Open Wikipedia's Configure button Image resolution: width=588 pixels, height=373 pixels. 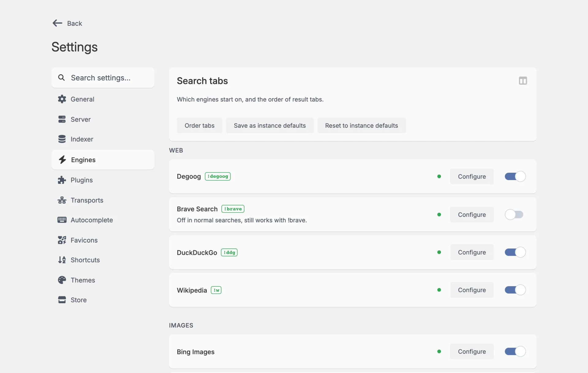click(x=472, y=290)
